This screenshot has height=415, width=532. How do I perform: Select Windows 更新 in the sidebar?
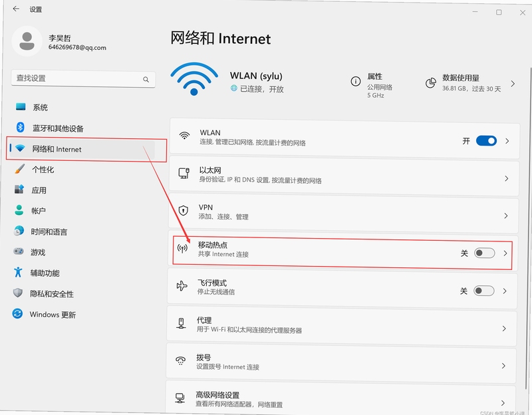point(53,315)
